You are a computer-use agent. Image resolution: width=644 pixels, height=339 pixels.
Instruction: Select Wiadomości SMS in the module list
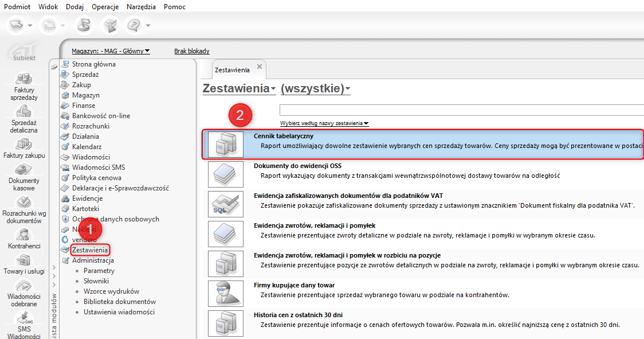(x=99, y=167)
